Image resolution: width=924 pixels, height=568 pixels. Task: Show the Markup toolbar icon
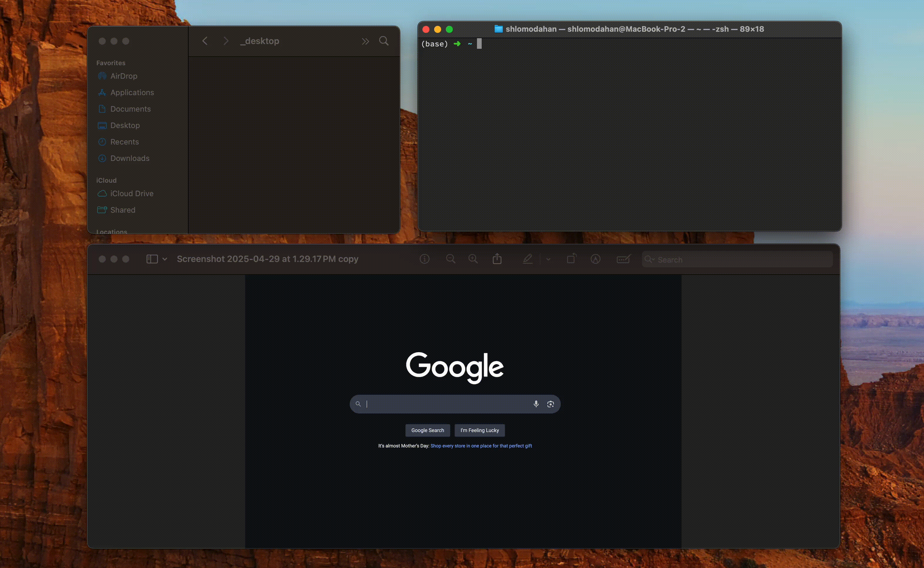595,259
